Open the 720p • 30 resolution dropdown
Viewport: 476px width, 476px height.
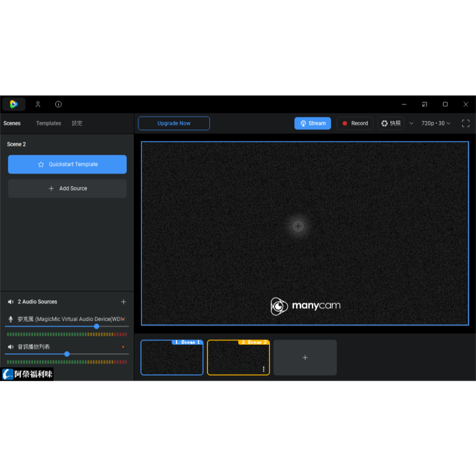pos(435,123)
